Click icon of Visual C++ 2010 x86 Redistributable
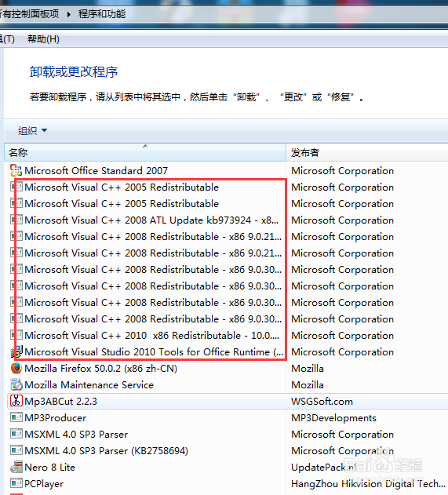 coord(16,335)
